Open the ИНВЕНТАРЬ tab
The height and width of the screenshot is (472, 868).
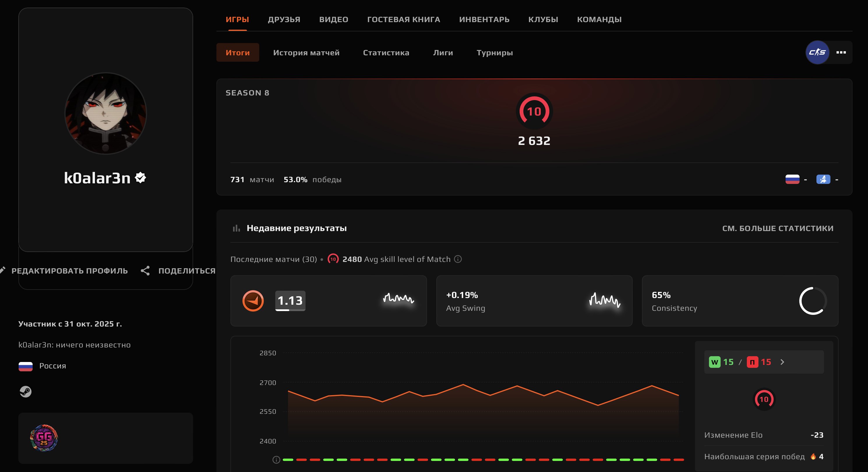(484, 19)
